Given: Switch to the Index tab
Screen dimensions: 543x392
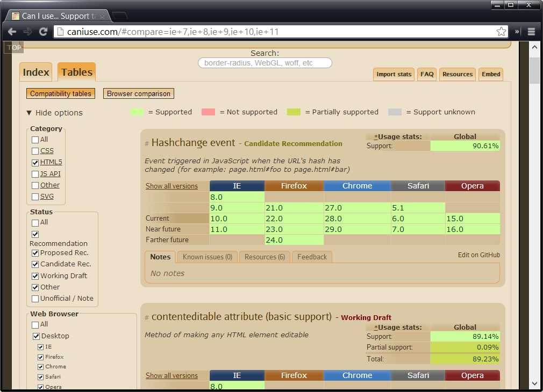Looking at the screenshot, I should pyautogui.click(x=36, y=72).
